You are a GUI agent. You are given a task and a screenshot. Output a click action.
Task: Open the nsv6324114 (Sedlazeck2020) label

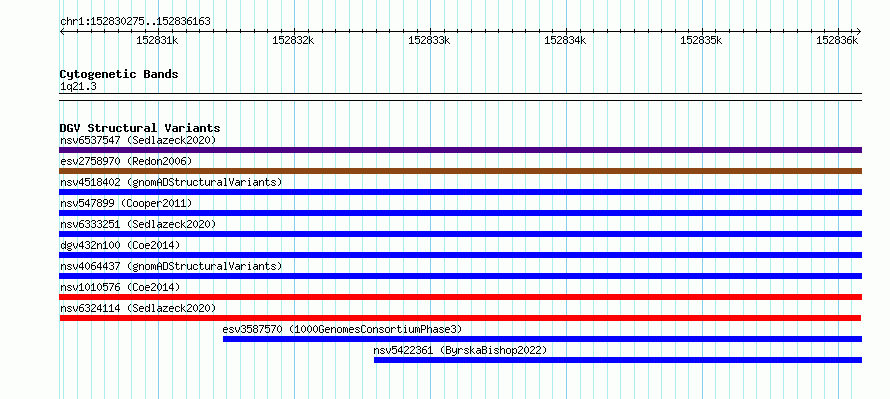point(138,308)
